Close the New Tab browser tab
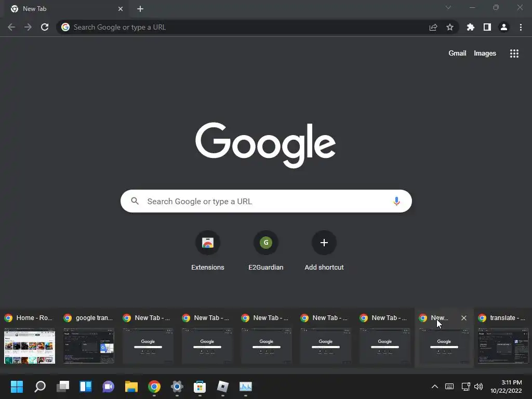This screenshot has height=399, width=532. [x=121, y=9]
